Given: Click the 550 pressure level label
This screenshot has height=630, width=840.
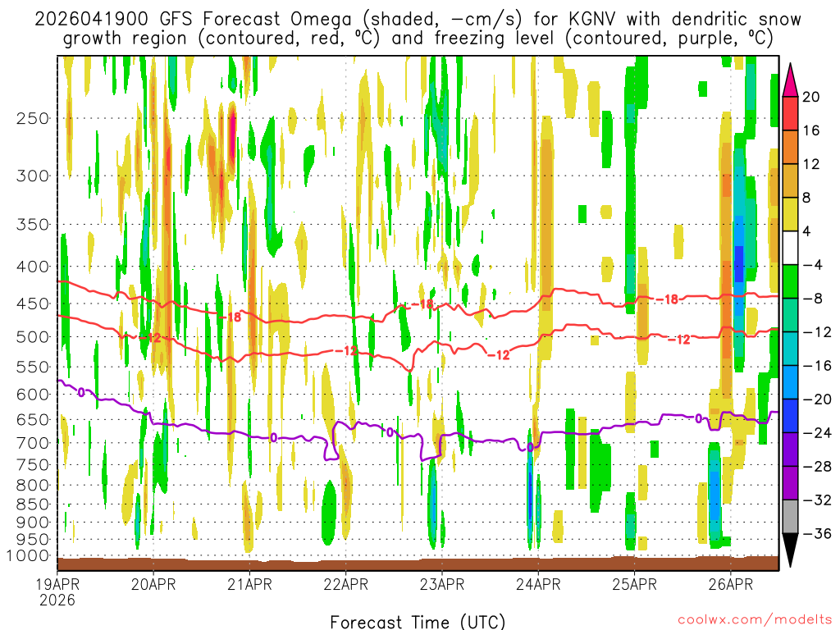Looking at the screenshot, I should pyautogui.click(x=33, y=367).
